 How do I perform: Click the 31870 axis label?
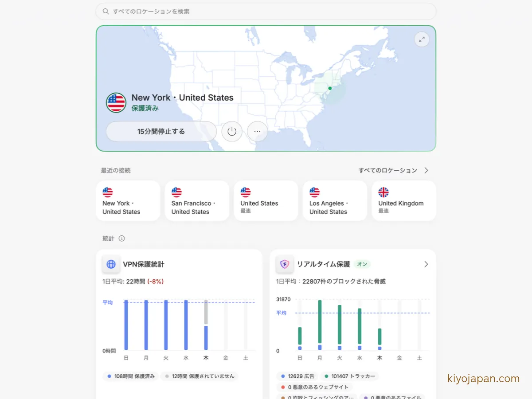click(283, 299)
